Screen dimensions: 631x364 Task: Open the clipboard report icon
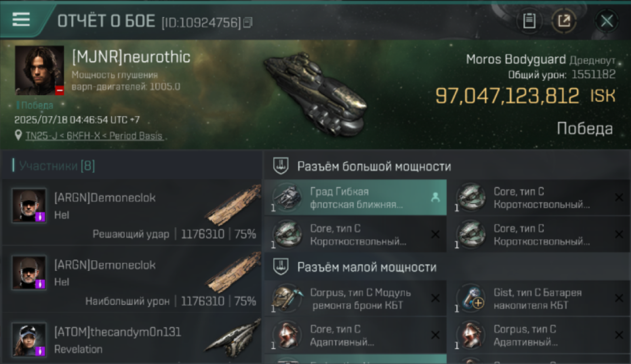pyautogui.click(x=529, y=21)
